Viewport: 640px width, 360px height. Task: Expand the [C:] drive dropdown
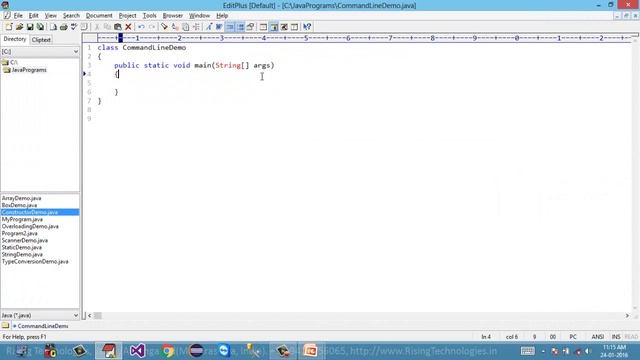76,51
